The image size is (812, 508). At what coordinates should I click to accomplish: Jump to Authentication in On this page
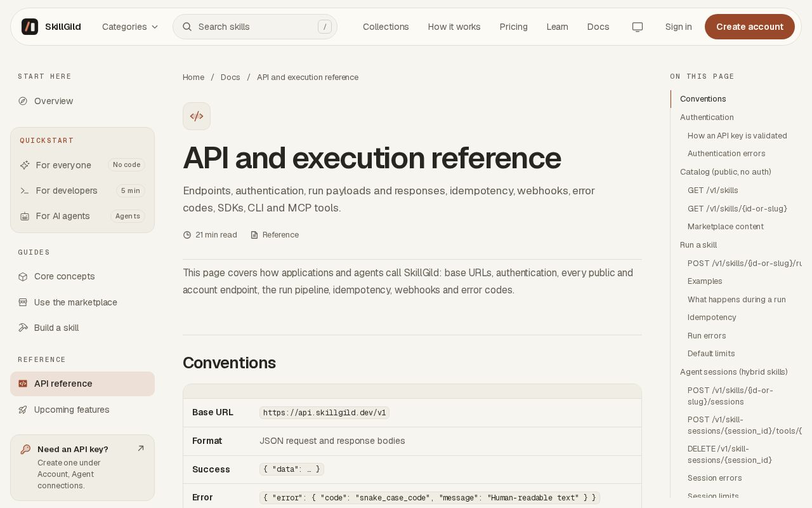point(707,117)
